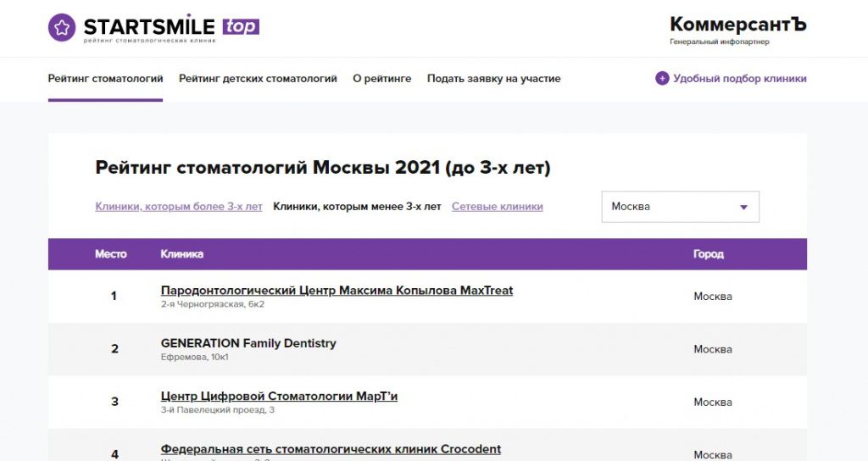This screenshot has width=868, height=461.
Task: Click the purple "top" badge in logo
Action: pos(241,26)
